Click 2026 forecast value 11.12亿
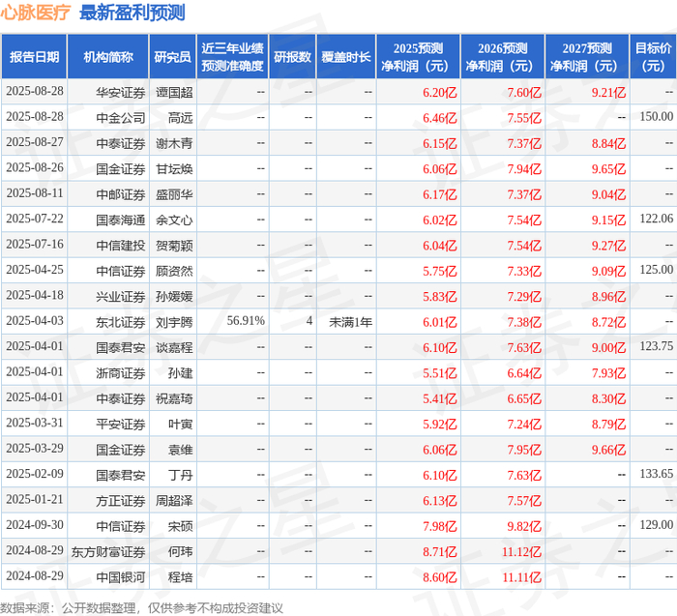 click(521, 551)
